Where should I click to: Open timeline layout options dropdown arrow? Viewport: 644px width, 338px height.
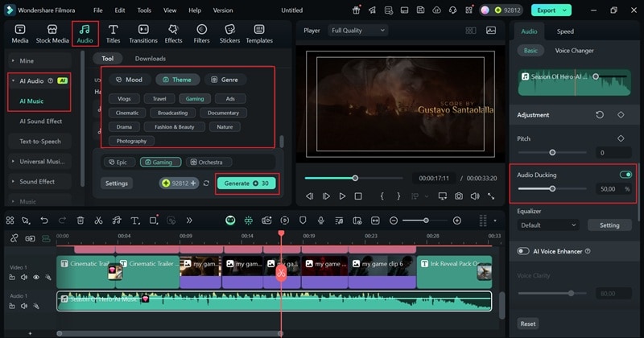click(x=495, y=221)
